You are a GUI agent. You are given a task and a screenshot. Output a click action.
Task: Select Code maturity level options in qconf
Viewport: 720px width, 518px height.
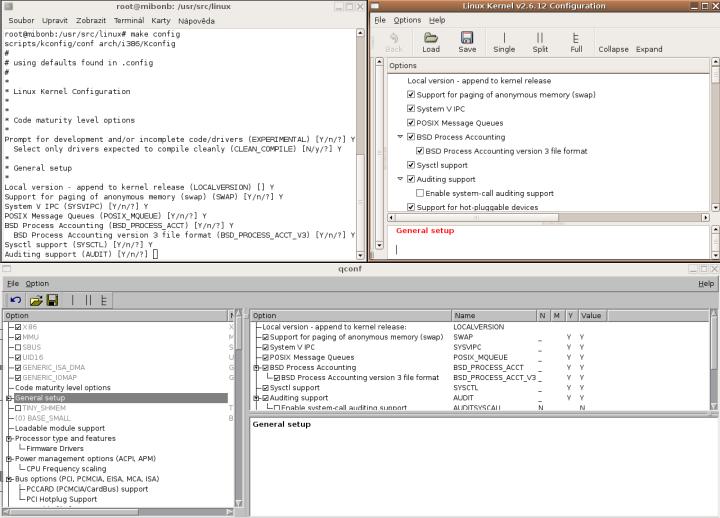pos(62,388)
